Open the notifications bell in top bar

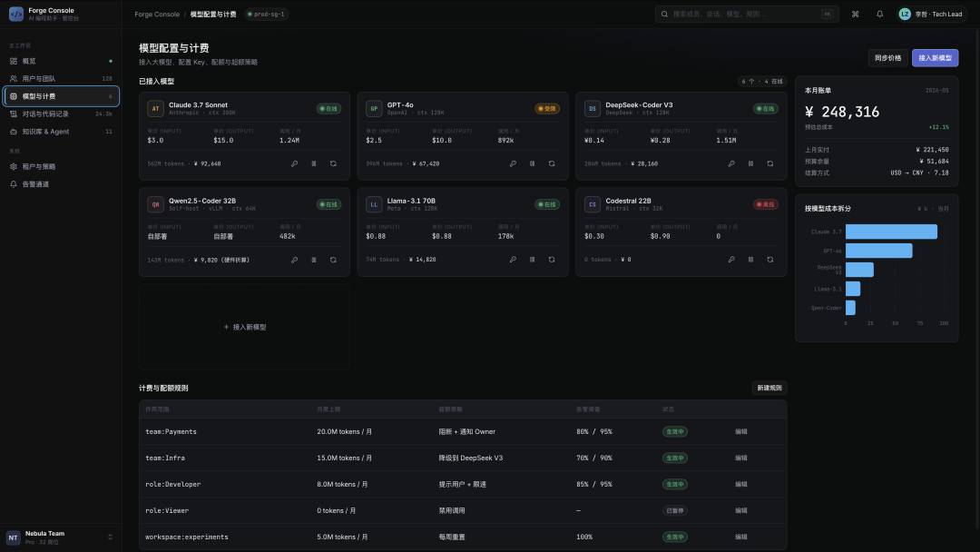tap(879, 14)
